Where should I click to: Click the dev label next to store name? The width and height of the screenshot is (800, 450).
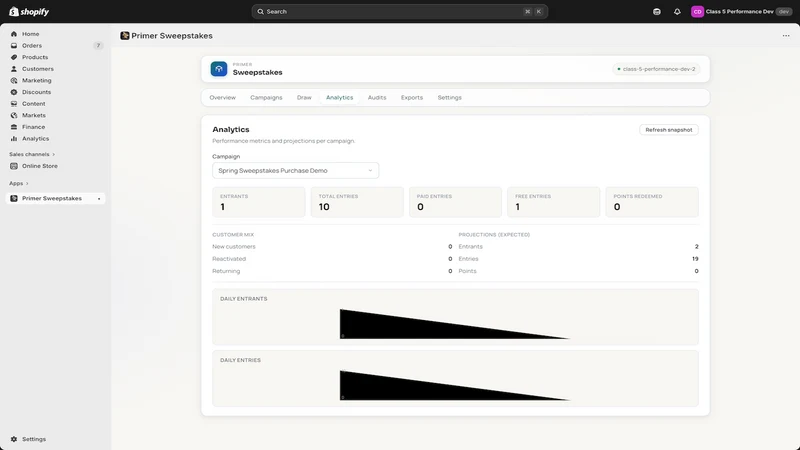coord(784,11)
